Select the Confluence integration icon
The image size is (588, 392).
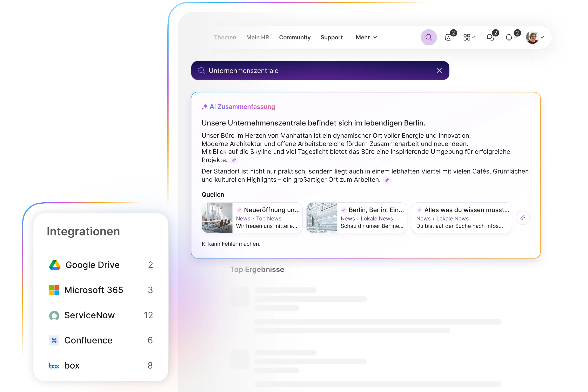click(55, 340)
